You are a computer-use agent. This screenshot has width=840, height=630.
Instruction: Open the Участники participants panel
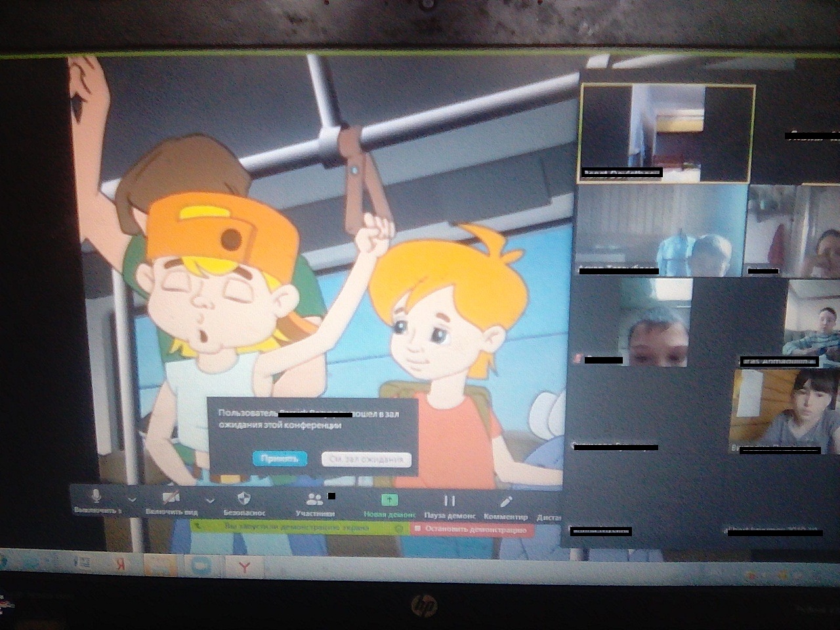click(x=315, y=503)
